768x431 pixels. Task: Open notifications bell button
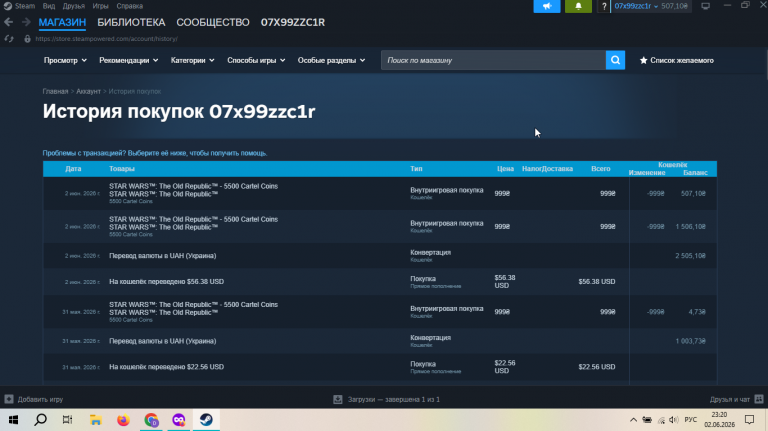[x=578, y=6]
